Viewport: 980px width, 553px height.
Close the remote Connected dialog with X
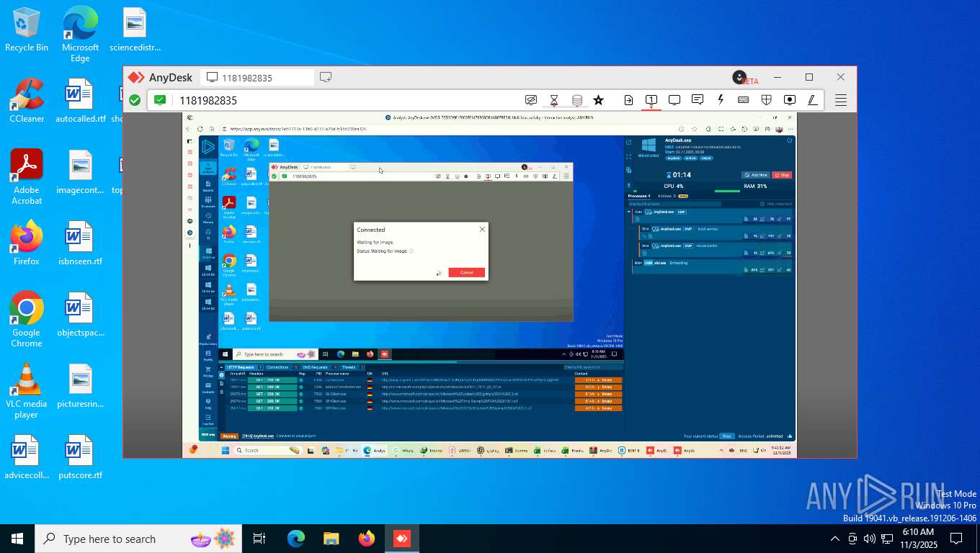(482, 229)
